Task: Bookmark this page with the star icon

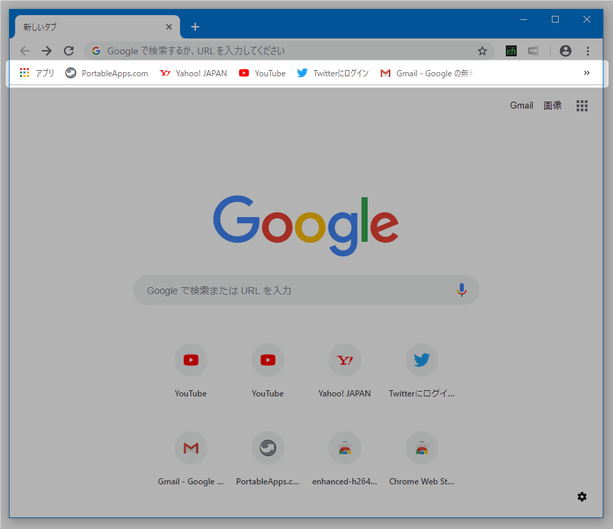Action: 482,51
